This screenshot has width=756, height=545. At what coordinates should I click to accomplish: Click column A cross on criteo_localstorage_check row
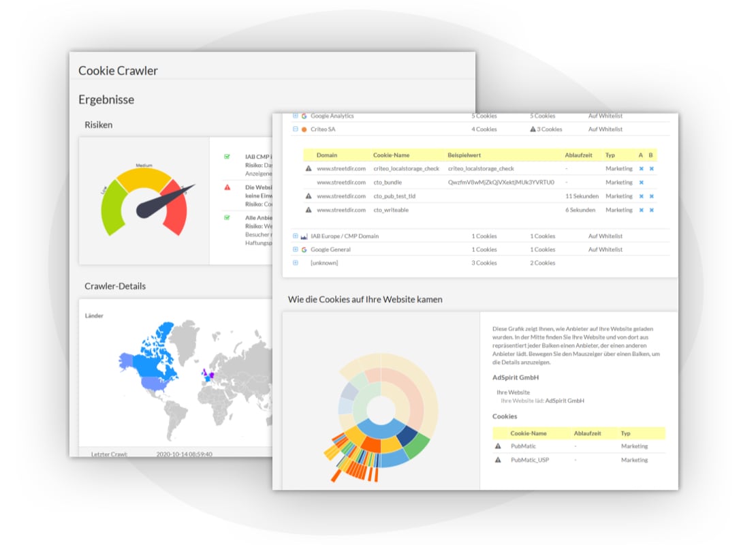pyautogui.click(x=642, y=169)
